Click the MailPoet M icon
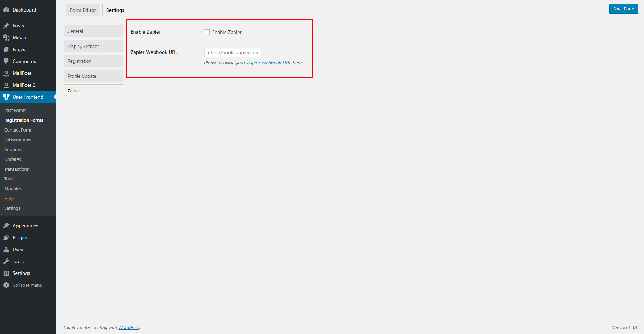Screen dimensions: 644x334 [x=6, y=73]
